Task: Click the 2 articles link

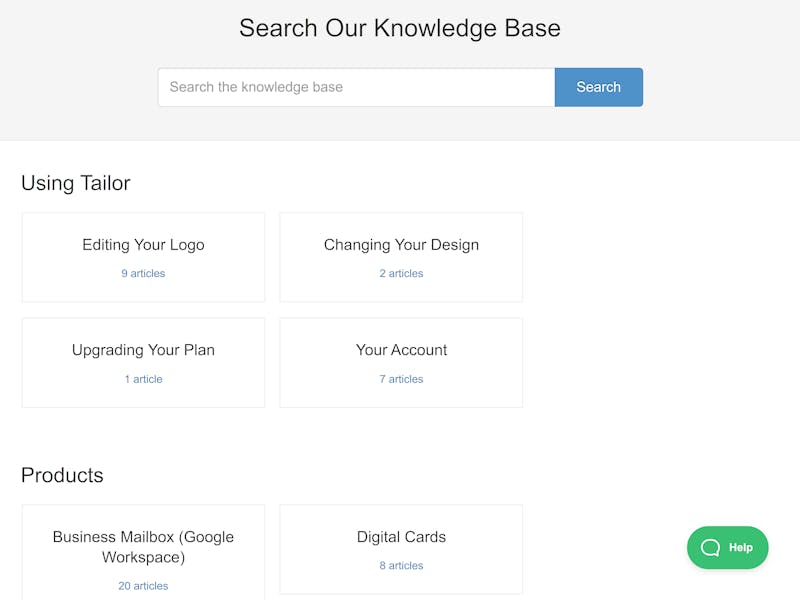Action: [x=402, y=273]
